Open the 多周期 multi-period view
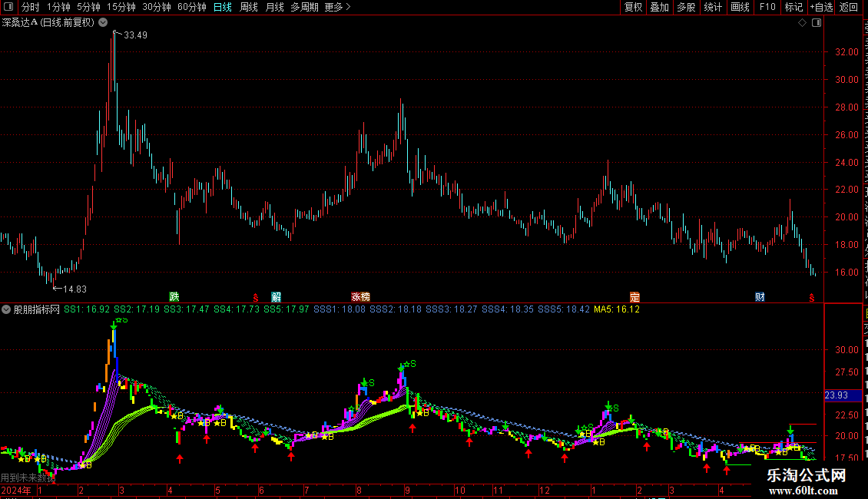This screenshot has height=499, width=868. coord(304,7)
